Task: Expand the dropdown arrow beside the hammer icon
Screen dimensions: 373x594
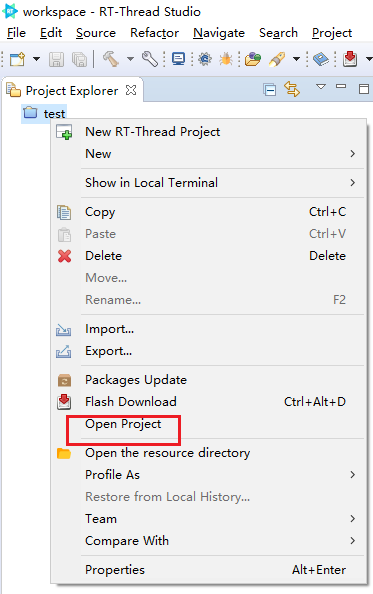Action: click(x=130, y=59)
